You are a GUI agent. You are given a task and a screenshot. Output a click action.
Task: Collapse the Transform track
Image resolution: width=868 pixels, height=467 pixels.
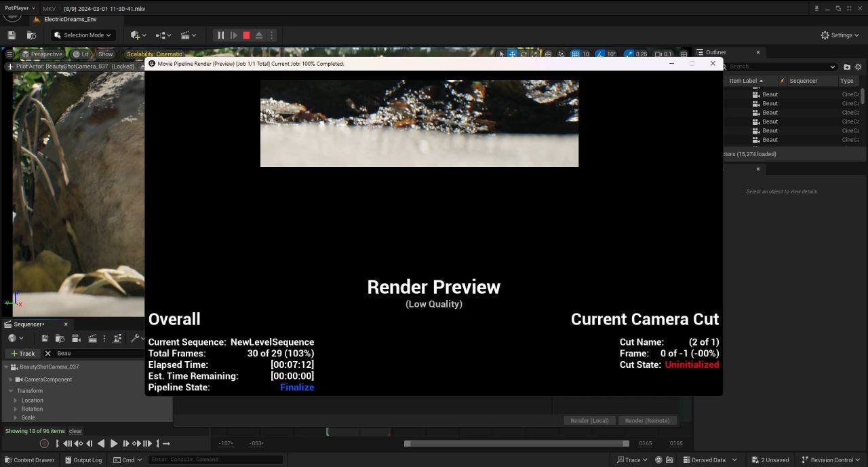[x=11, y=391]
